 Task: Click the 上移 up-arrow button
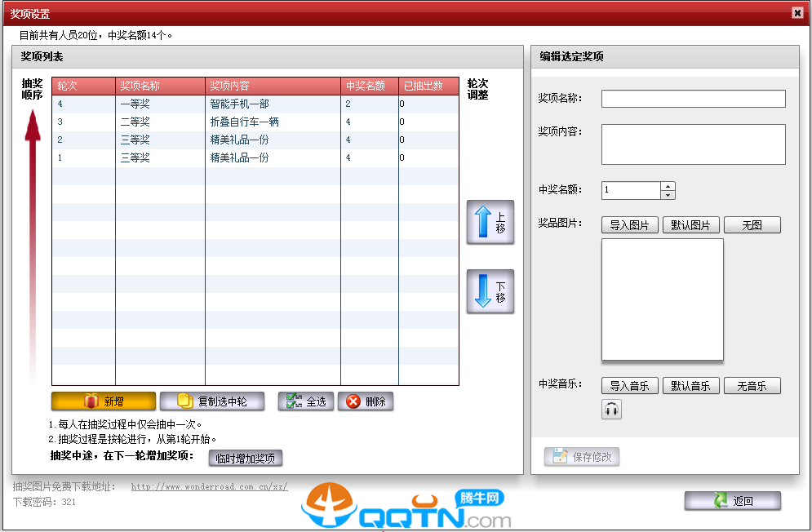click(x=490, y=222)
